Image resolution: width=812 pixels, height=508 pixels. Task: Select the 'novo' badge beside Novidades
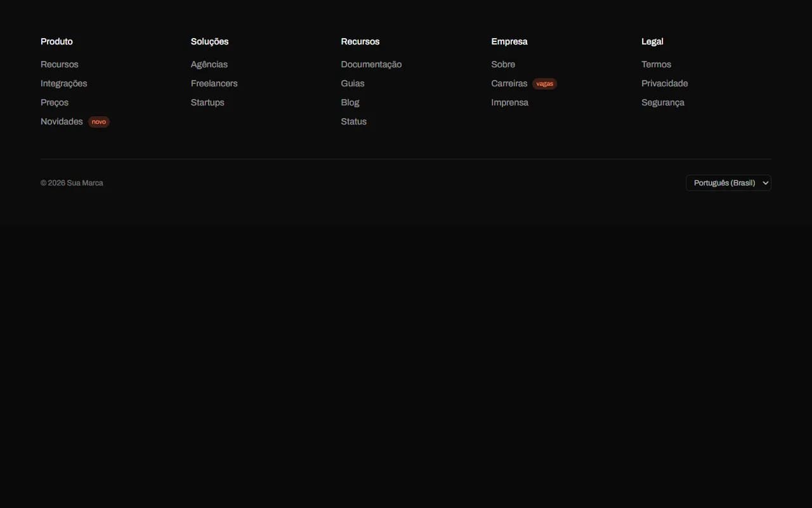point(99,122)
